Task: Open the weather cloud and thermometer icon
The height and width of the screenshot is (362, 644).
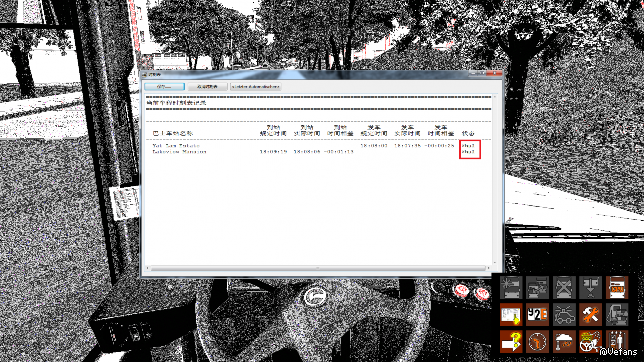Action: [x=564, y=342]
